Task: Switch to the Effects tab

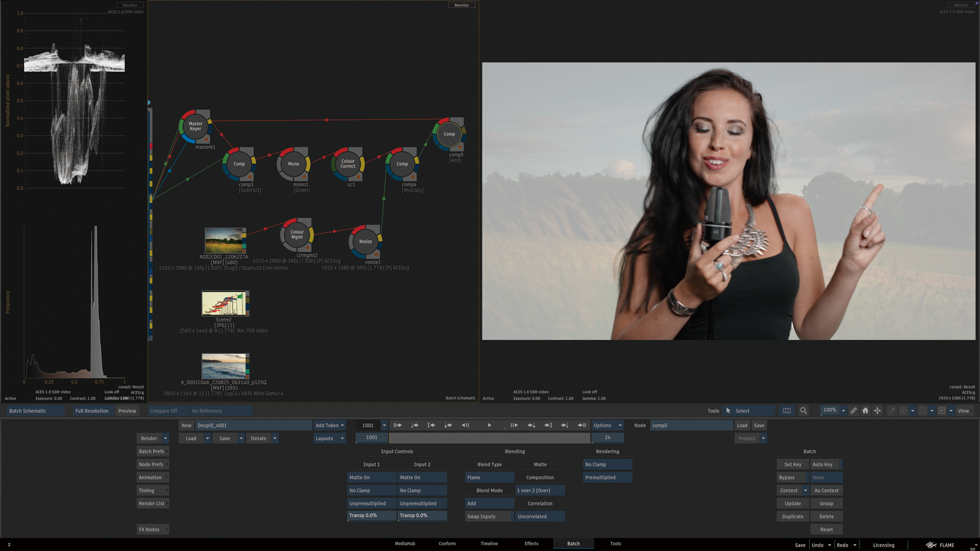Action: click(x=531, y=544)
